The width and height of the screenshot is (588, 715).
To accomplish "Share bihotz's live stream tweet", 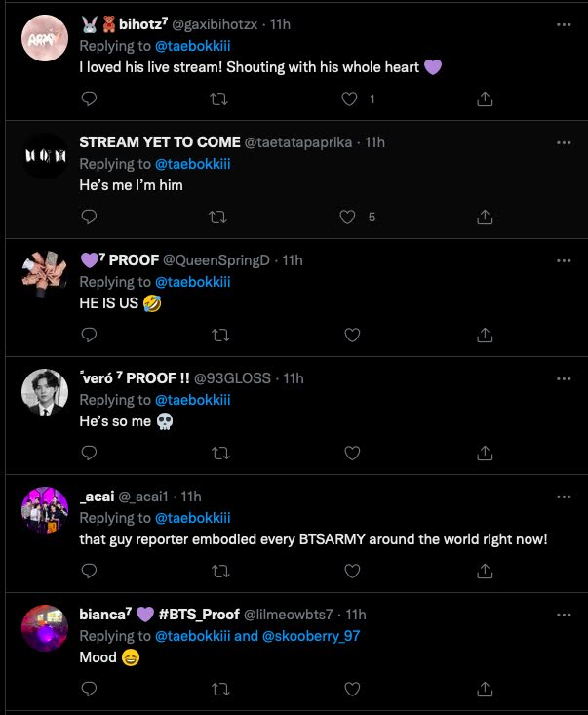I will pos(484,99).
